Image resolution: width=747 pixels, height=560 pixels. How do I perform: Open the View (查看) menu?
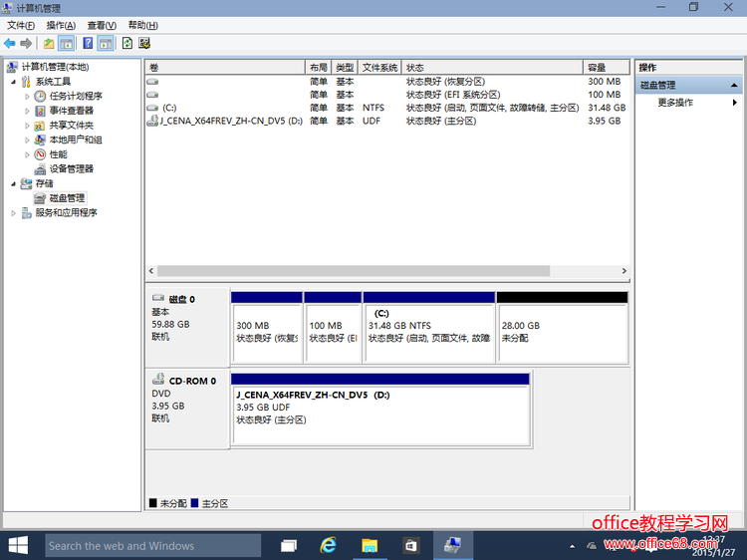(x=102, y=25)
